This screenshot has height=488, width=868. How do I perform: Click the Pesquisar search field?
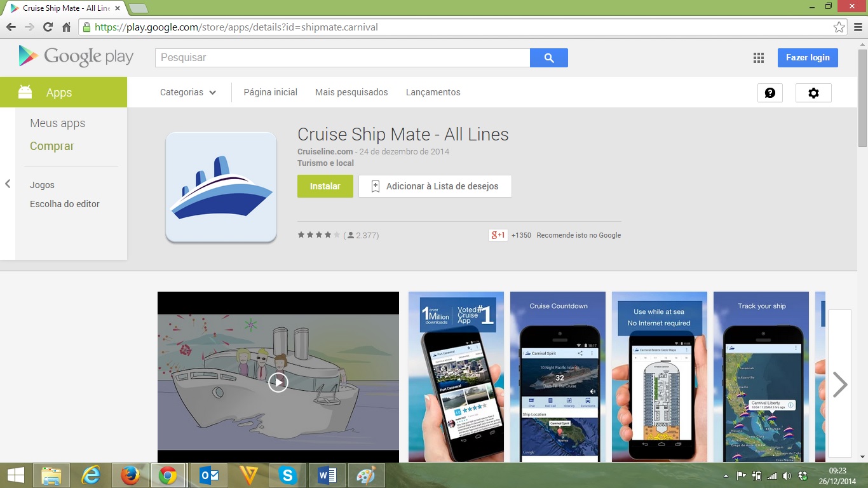pos(342,58)
